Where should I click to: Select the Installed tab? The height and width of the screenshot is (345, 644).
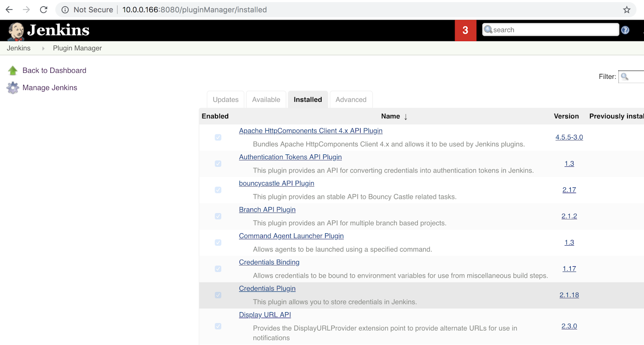coord(308,100)
